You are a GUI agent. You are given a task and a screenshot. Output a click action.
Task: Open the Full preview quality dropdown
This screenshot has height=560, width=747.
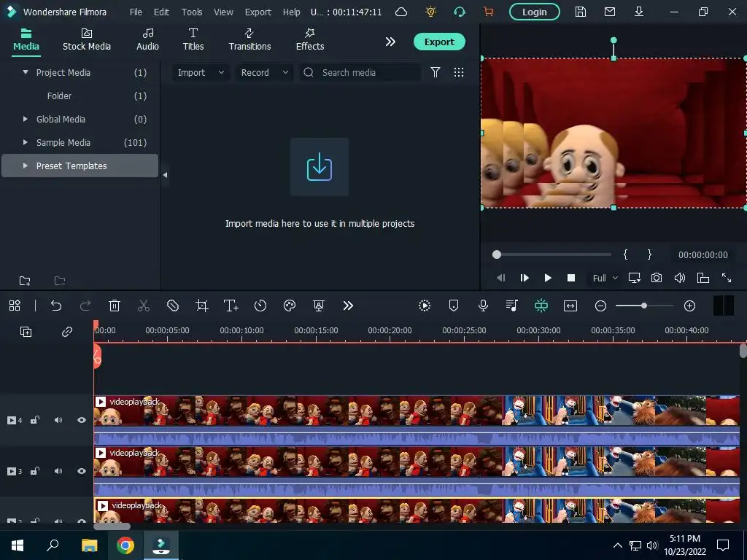coord(605,278)
